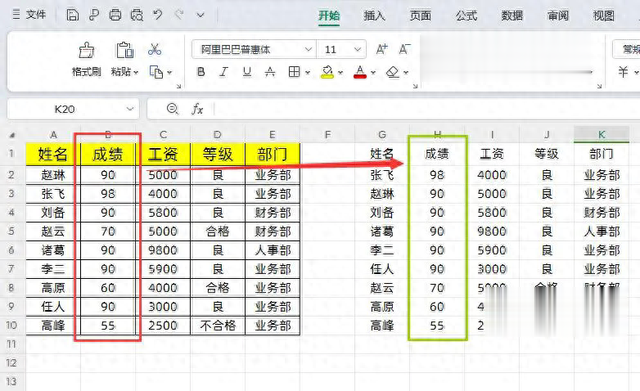Click cell G10 containing 高峰
This screenshot has height=391, width=640.
click(x=382, y=326)
